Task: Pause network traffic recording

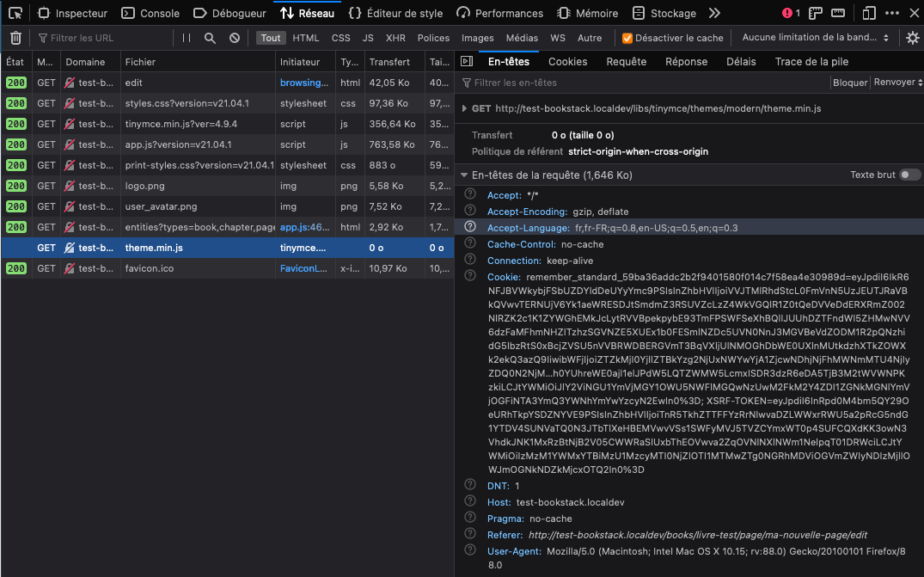Action: pyautogui.click(x=184, y=38)
